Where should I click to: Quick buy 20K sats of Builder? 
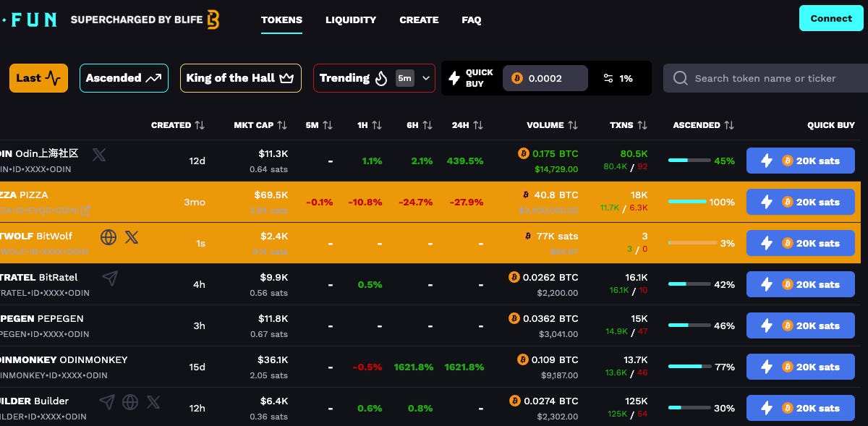(x=801, y=408)
